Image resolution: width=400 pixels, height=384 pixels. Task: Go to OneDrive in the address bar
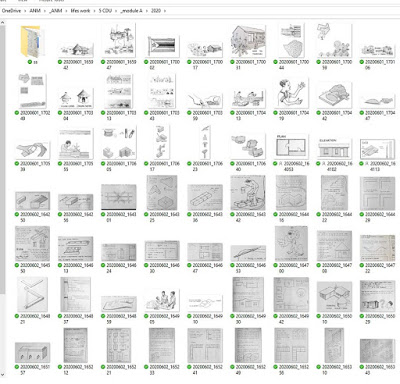[x=11, y=11]
